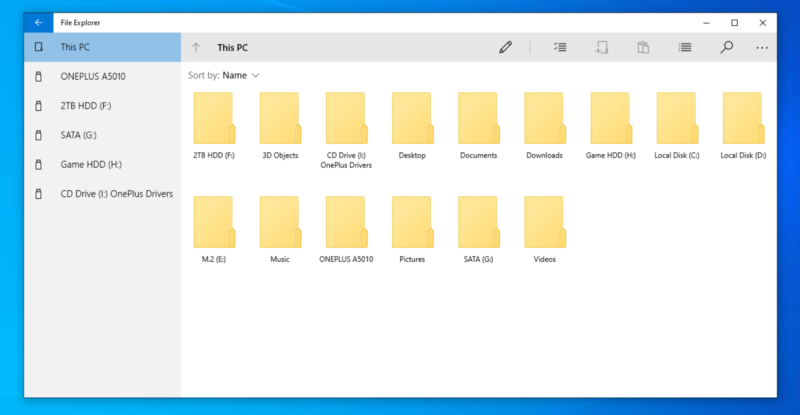This screenshot has width=800, height=415.
Task: Go up one folder level arrow
Action: [x=196, y=47]
